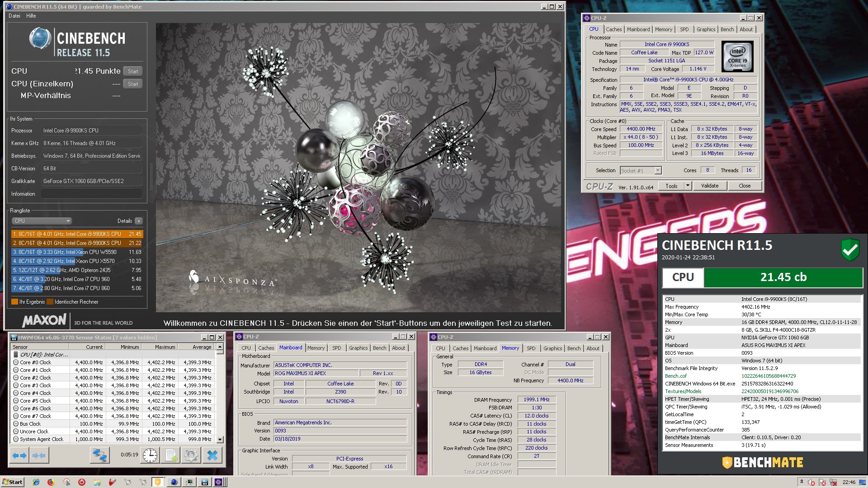Viewport: 868px width, 488px height.
Task: Click Cinebench Information input field
Action: [92, 194]
